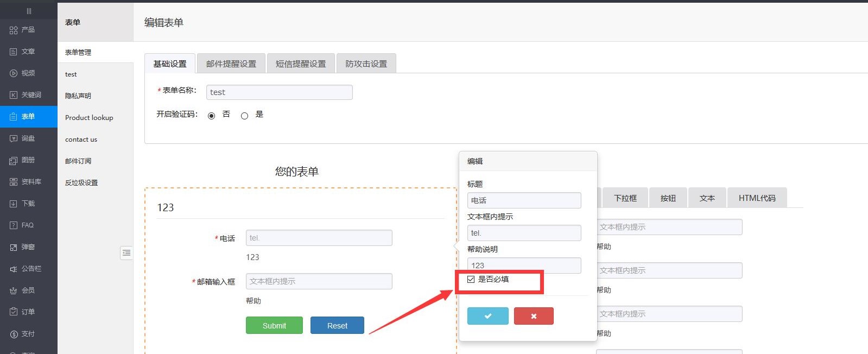Select the 否 radio for captcha
Viewport: 868px width, 354px height.
[211, 116]
